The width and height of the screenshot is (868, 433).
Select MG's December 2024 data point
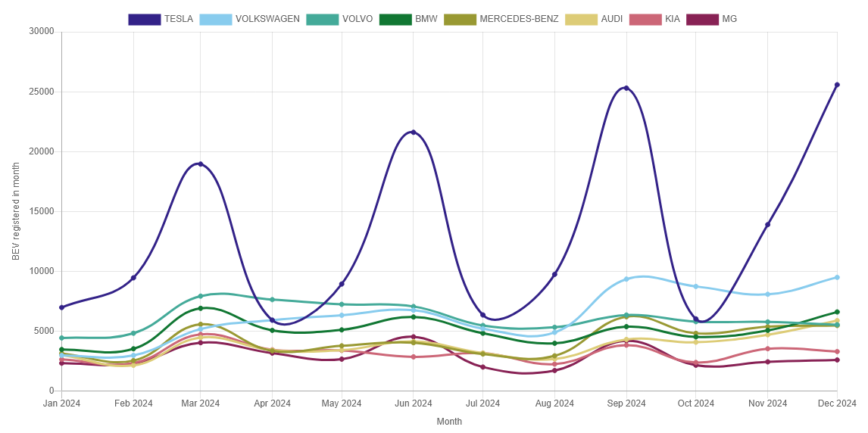pyautogui.click(x=837, y=360)
